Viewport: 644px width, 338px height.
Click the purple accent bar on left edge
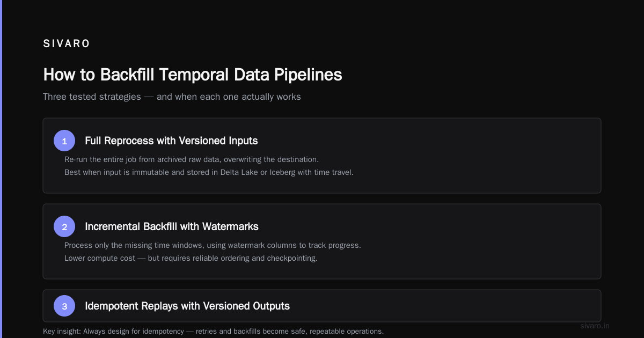(x=1, y=169)
